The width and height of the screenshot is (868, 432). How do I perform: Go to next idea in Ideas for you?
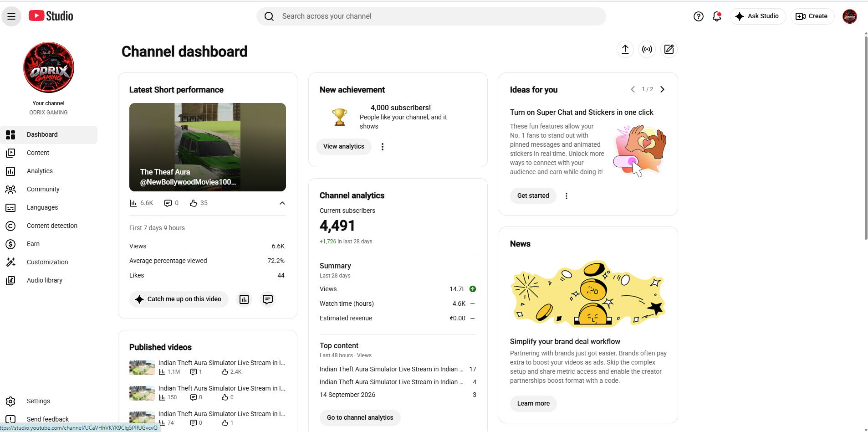click(x=662, y=89)
